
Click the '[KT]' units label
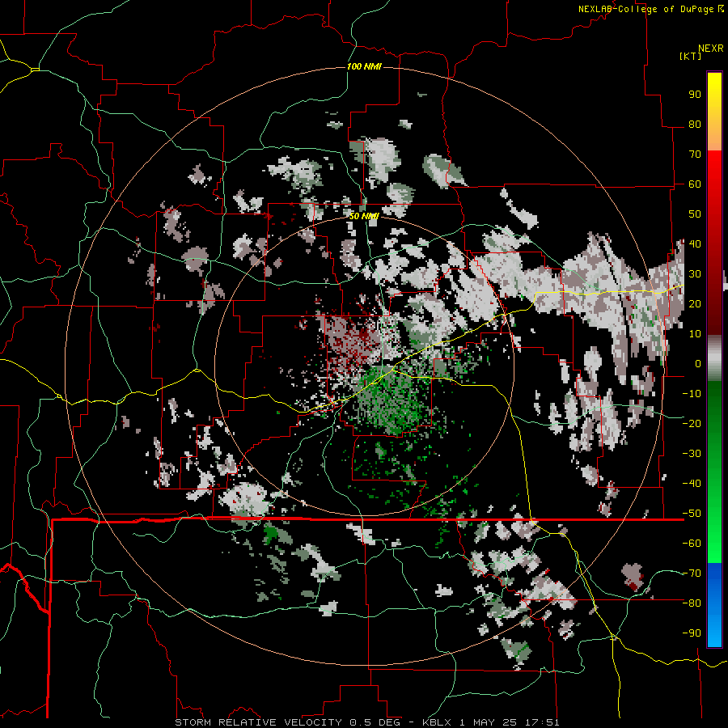tap(690, 56)
